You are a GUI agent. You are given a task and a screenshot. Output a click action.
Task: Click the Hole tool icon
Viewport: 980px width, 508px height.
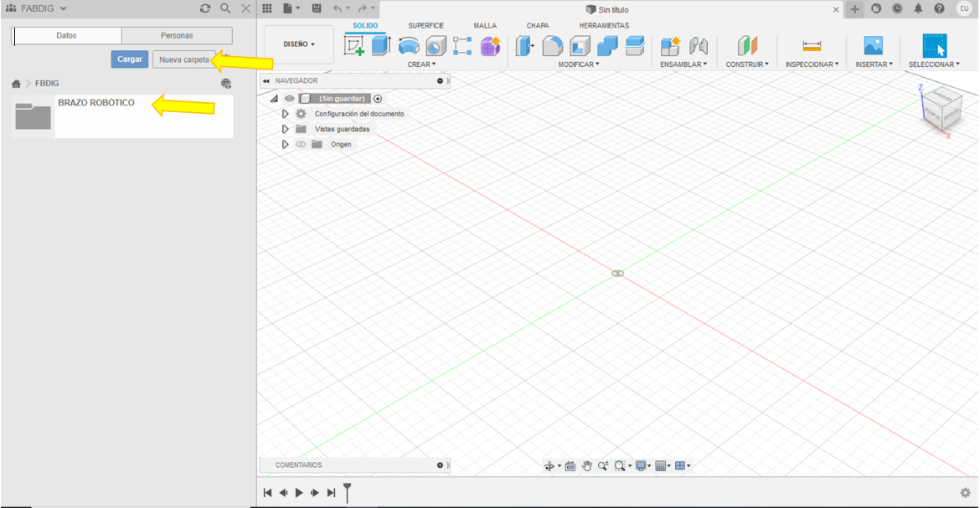pos(436,46)
